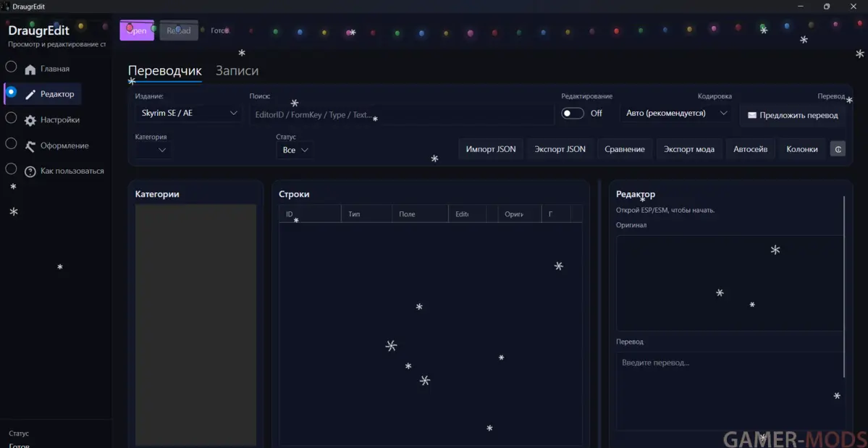Click the Оформление hammer icon

pos(30,146)
